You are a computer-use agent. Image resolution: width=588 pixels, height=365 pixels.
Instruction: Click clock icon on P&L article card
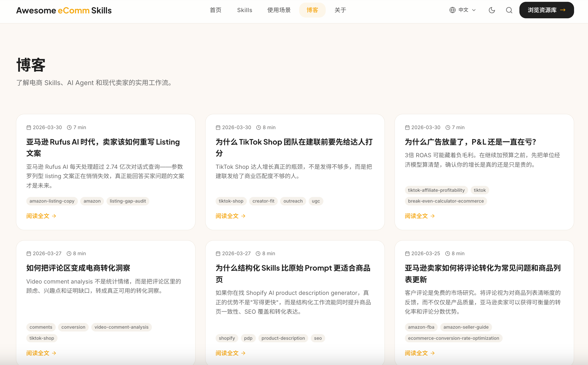coord(448,127)
